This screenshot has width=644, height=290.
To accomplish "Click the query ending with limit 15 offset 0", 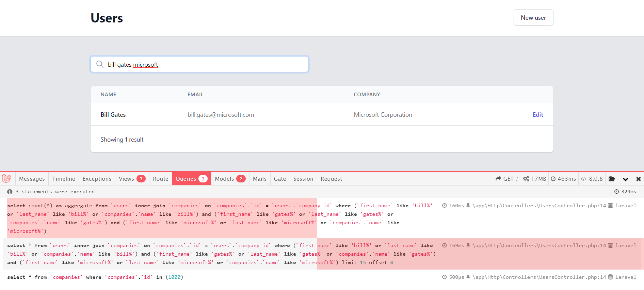I will (x=222, y=254).
